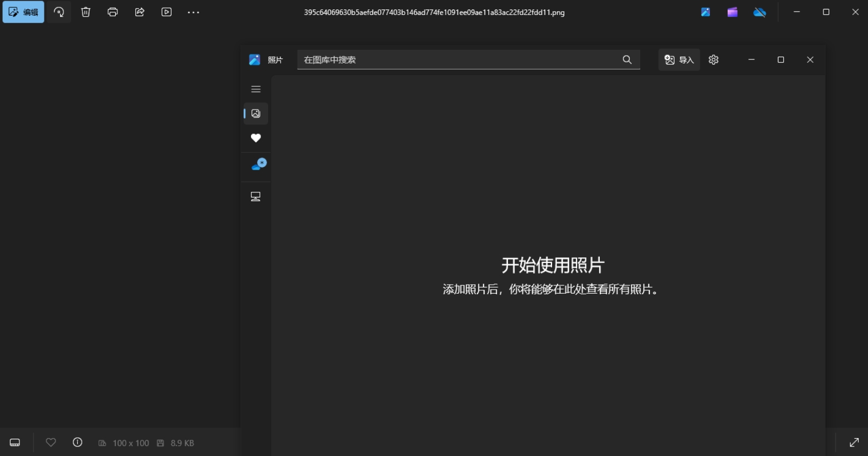Click the 开始使用照片 heading
Screen dimensions: 868x456
click(x=553, y=265)
